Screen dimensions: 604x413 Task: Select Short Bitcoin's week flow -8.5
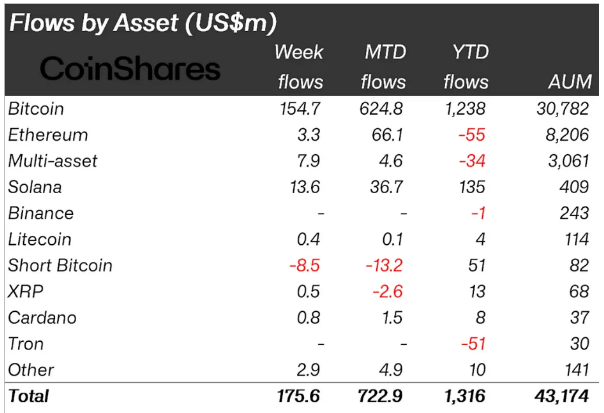click(301, 265)
